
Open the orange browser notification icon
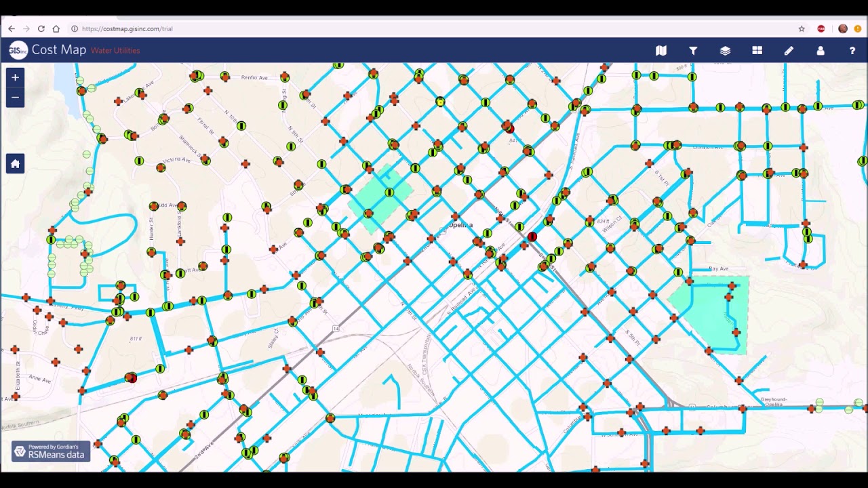coord(858,28)
